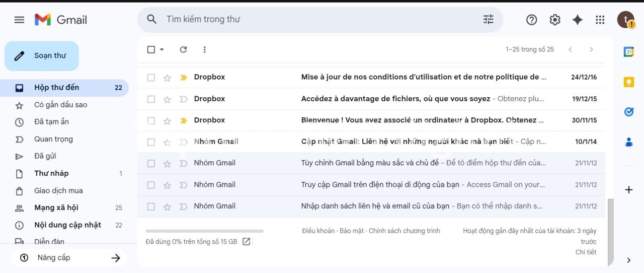Open Google Calendar in side panel

tap(628, 52)
